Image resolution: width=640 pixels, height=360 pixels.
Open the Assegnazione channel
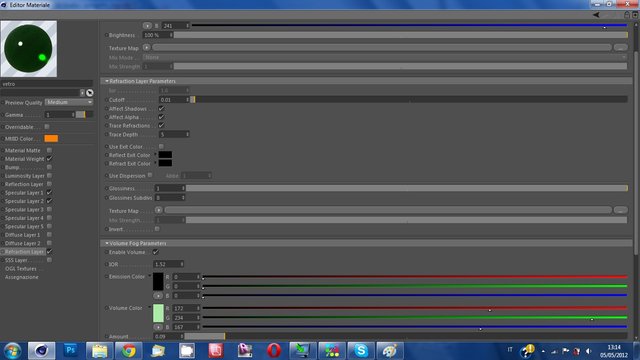22,277
